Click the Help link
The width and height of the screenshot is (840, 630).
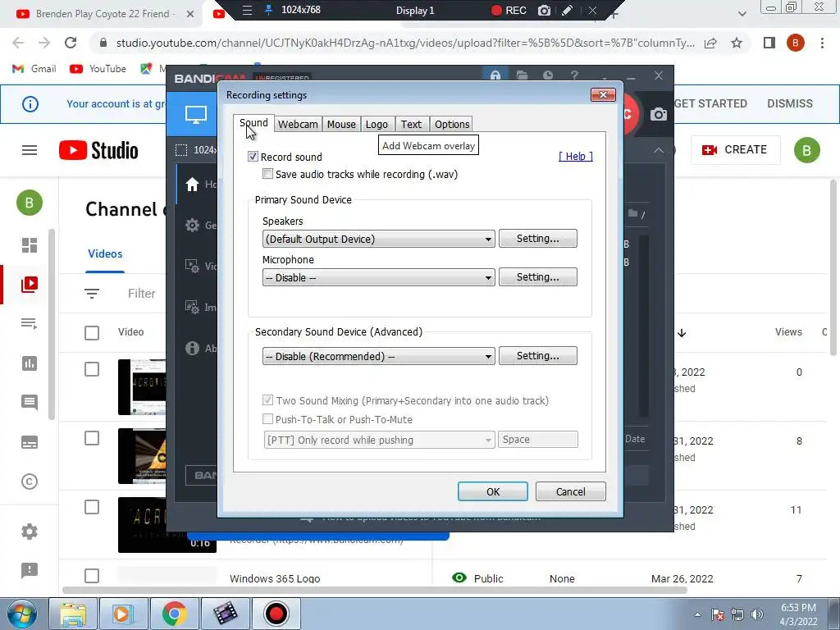tap(575, 156)
